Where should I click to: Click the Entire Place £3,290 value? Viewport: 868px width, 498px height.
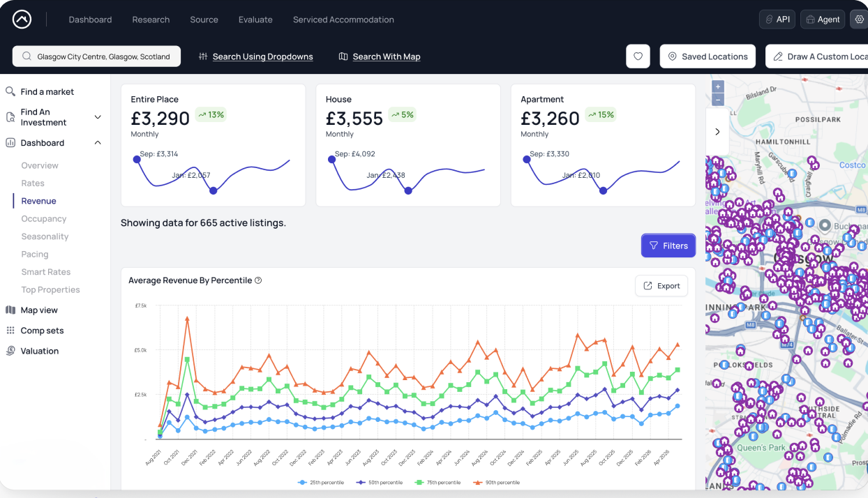160,119
